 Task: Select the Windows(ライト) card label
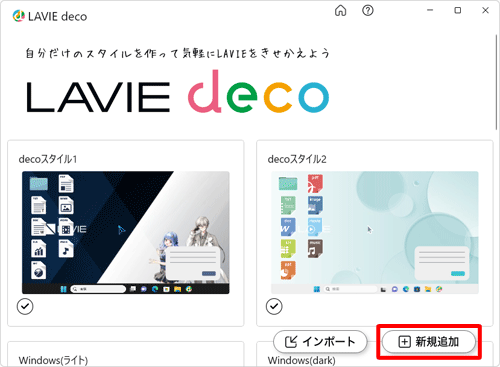53,360
